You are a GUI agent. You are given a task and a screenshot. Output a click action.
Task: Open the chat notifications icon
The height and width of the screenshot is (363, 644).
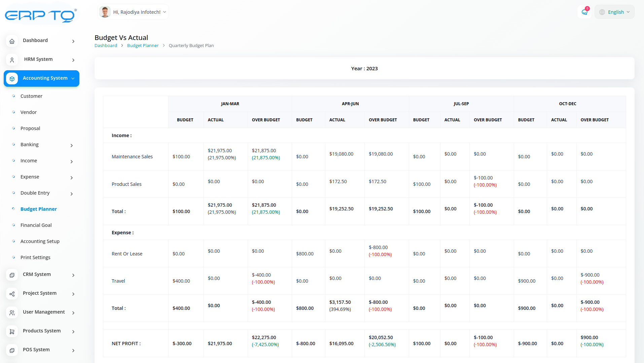(584, 12)
